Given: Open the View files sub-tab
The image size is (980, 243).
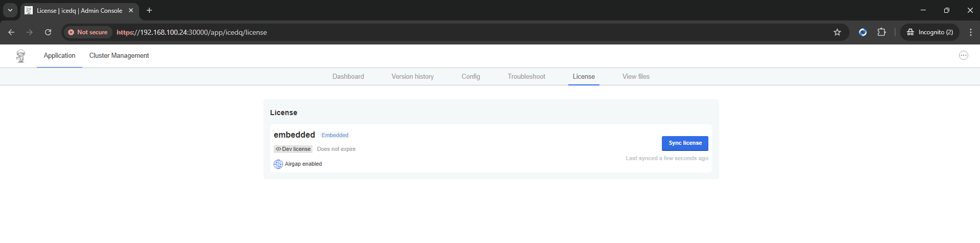Looking at the screenshot, I should point(636,77).
